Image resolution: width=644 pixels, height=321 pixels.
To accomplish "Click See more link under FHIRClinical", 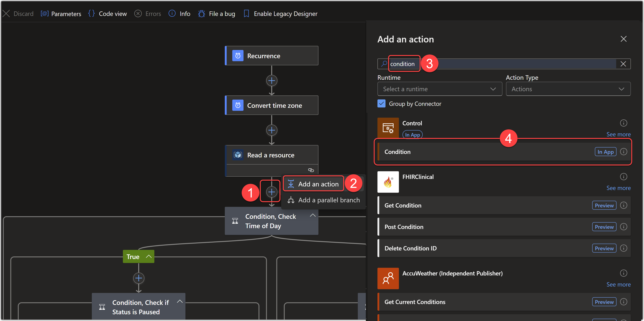I will click(x=618, y=188).
